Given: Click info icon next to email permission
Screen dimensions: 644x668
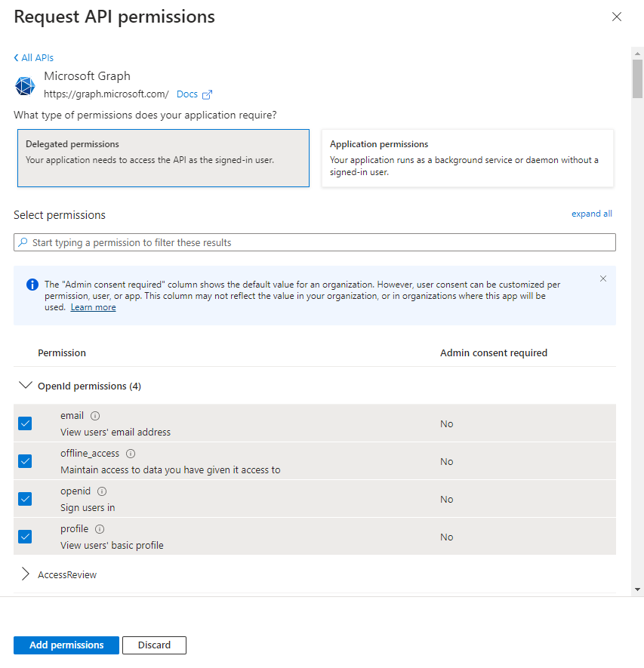Looking at the screenshot, I should click(x=95, y=416).
